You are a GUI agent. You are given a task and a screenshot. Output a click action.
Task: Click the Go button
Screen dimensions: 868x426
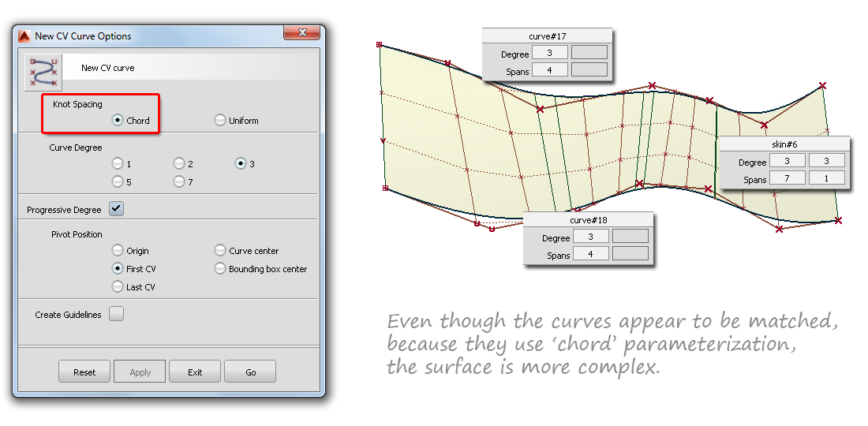click(x=250, y=372)
